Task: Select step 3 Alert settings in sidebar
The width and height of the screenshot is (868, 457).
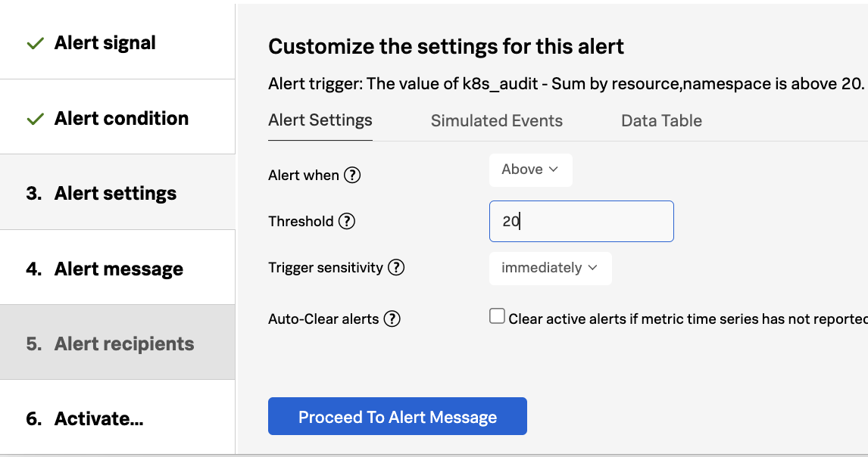Action: coord(115,194)
